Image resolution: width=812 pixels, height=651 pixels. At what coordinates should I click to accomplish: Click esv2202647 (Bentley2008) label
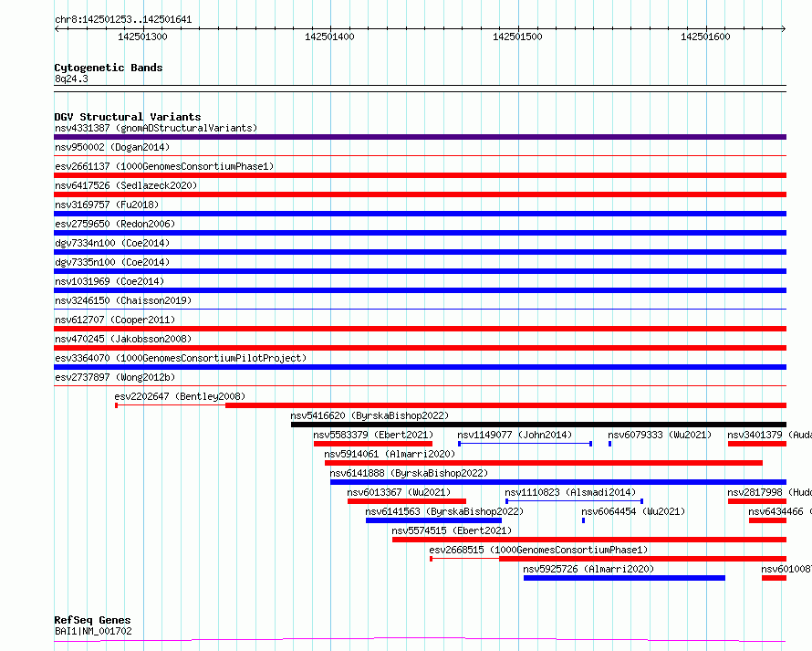pos(180,396)
